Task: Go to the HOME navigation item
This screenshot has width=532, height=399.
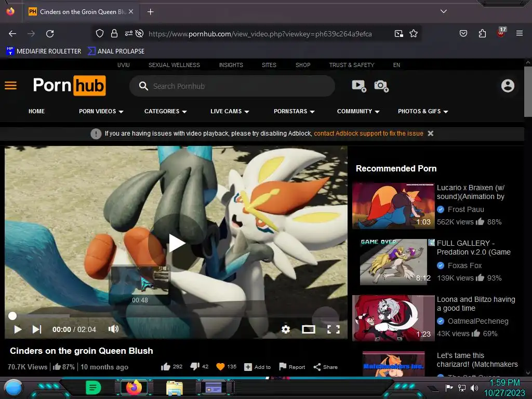Action: [x=37, y=111]
